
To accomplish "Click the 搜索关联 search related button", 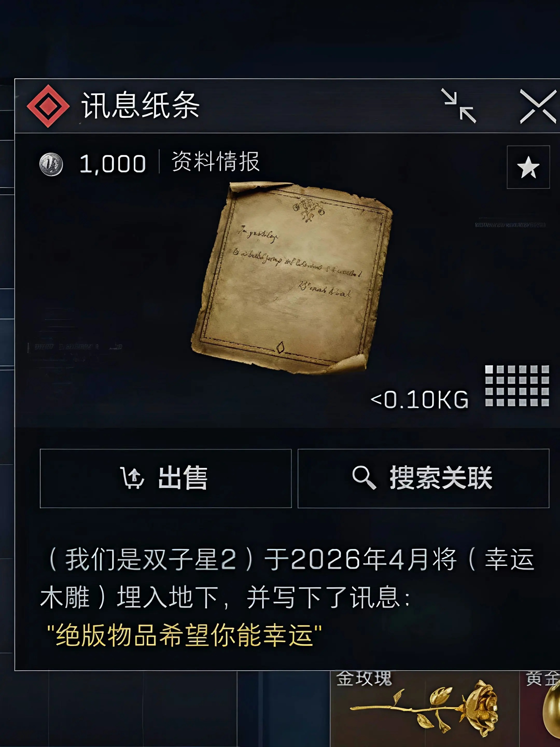I will pyautogui.click(x=424, y=478).
